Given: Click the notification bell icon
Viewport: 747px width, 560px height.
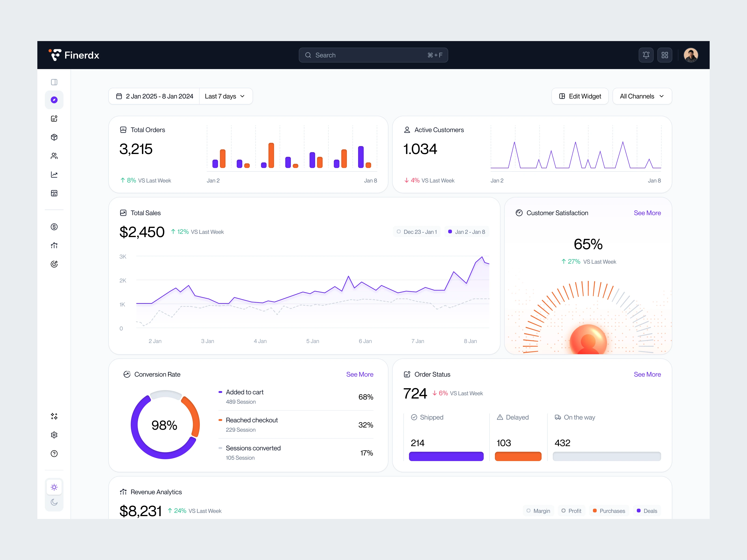Looking at the screenshot, I should click(x=646, y=55).
